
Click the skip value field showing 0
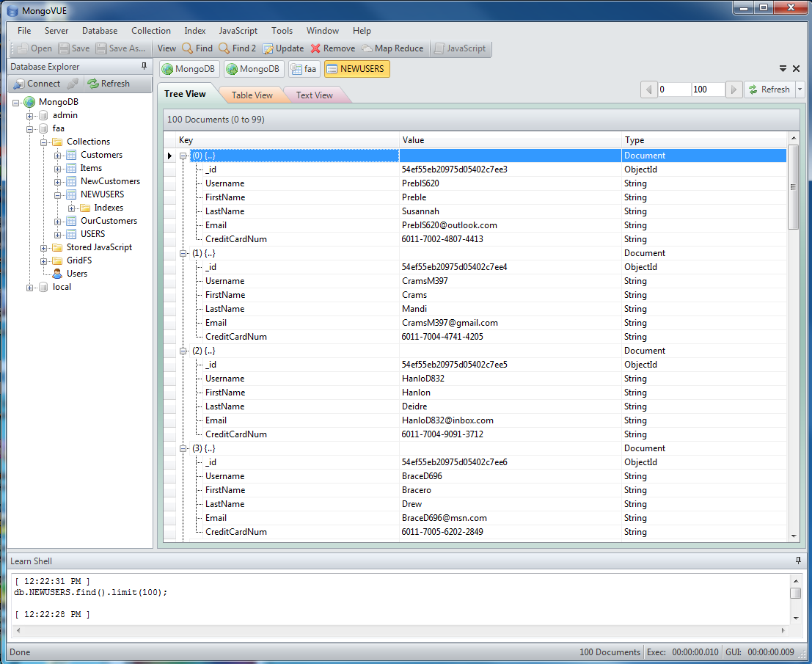[674, 90]
